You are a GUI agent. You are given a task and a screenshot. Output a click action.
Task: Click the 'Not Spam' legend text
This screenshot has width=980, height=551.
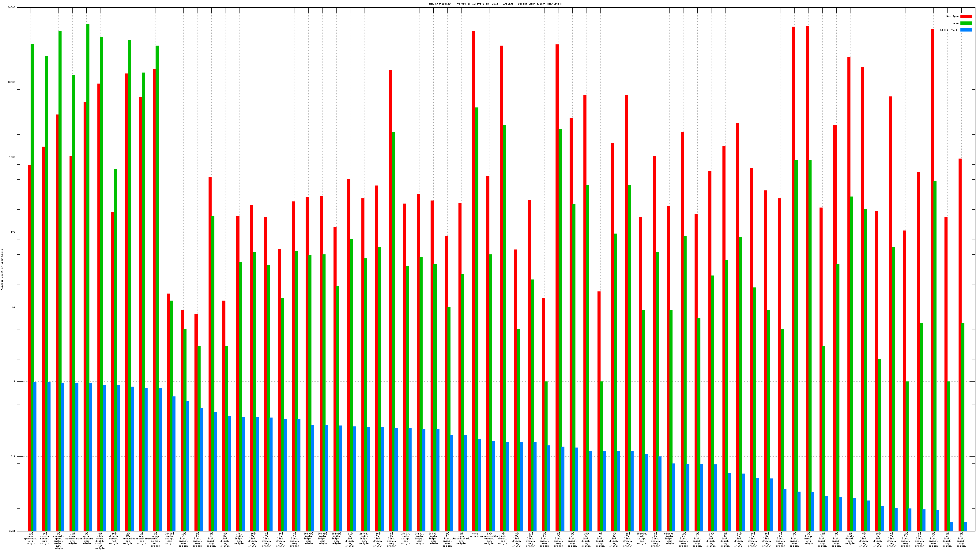[953, 16]
